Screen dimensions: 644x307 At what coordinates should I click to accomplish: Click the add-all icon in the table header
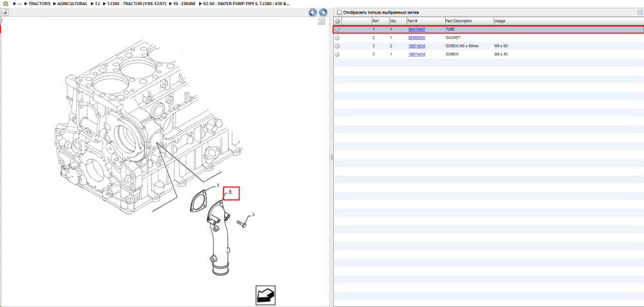(x=337, y=21)
